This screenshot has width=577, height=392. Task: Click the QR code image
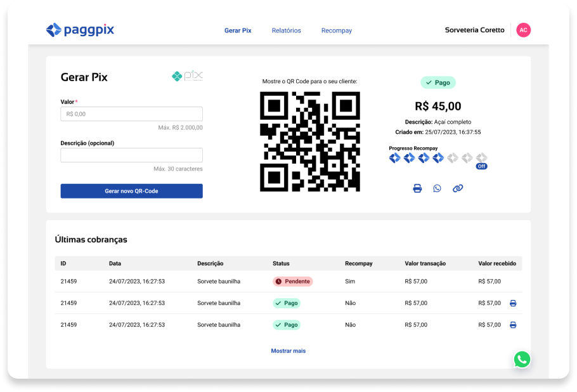[310, 141]
